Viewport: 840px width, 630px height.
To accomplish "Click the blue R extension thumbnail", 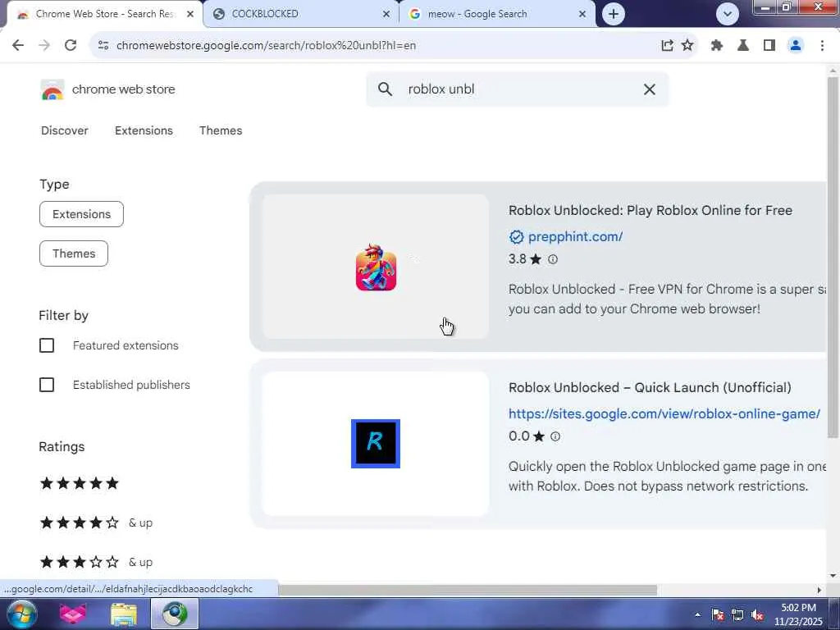I will pos(376,444).
